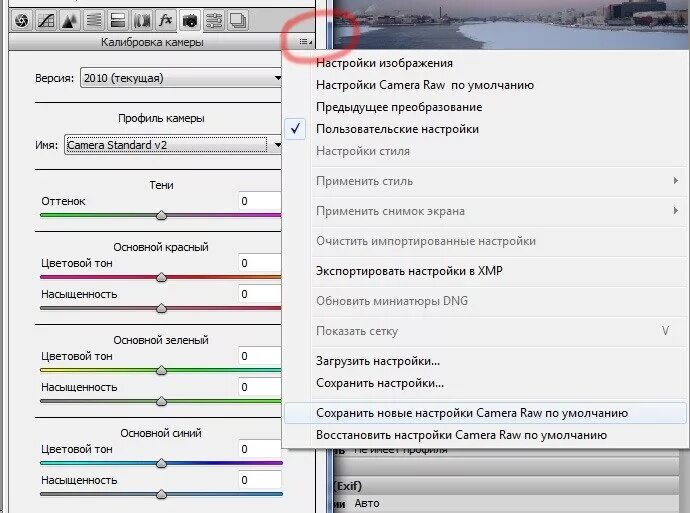Open the Snapshots panel tab
690x513 pixels.
(x=238, y=20)
